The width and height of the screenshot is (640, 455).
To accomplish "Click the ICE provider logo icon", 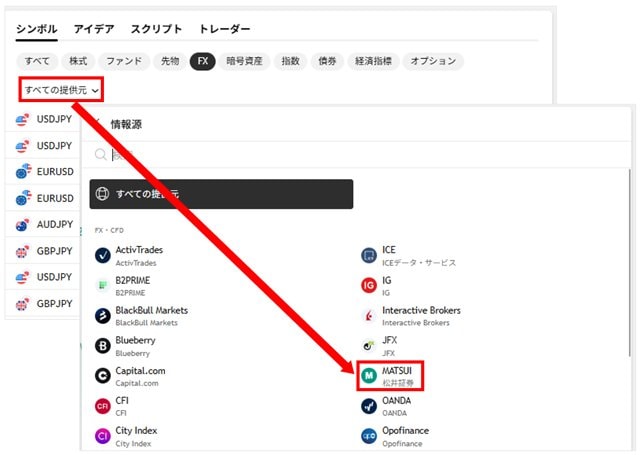I will (x=369, y=256).
